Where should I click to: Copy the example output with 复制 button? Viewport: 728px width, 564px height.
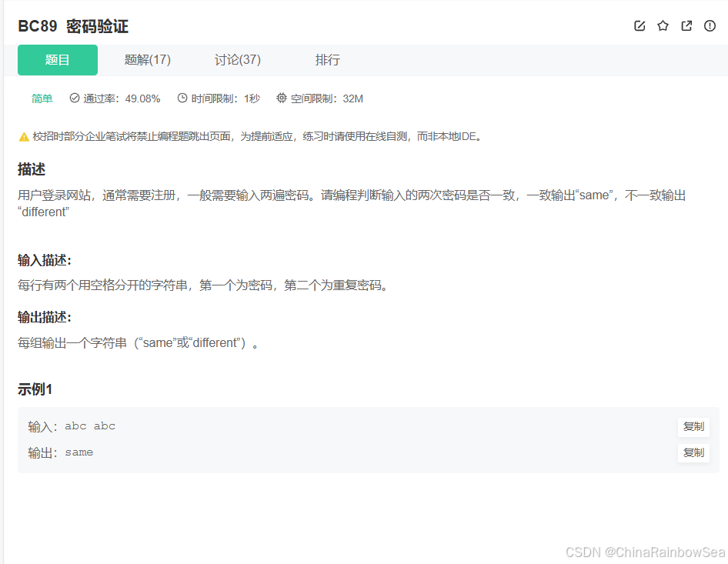[x=693, y=453]
